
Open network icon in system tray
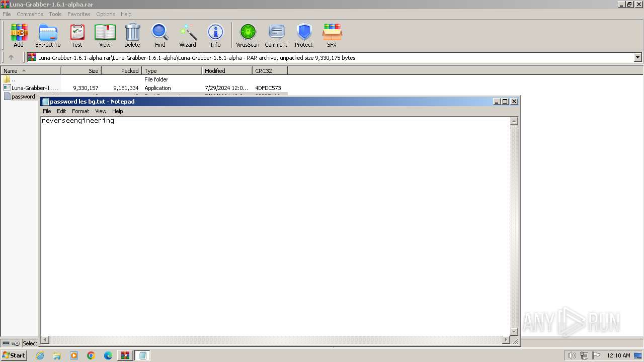coord(584,355)
